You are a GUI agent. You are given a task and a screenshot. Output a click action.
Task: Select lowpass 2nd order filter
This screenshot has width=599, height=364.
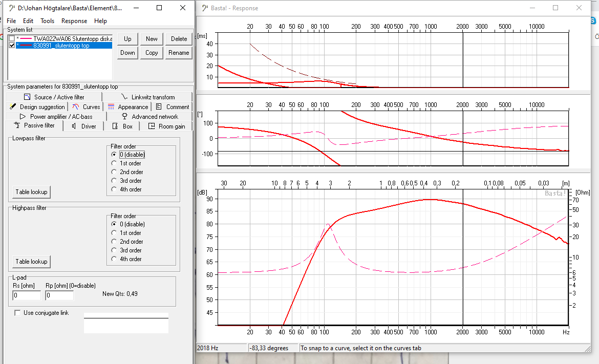127,172
